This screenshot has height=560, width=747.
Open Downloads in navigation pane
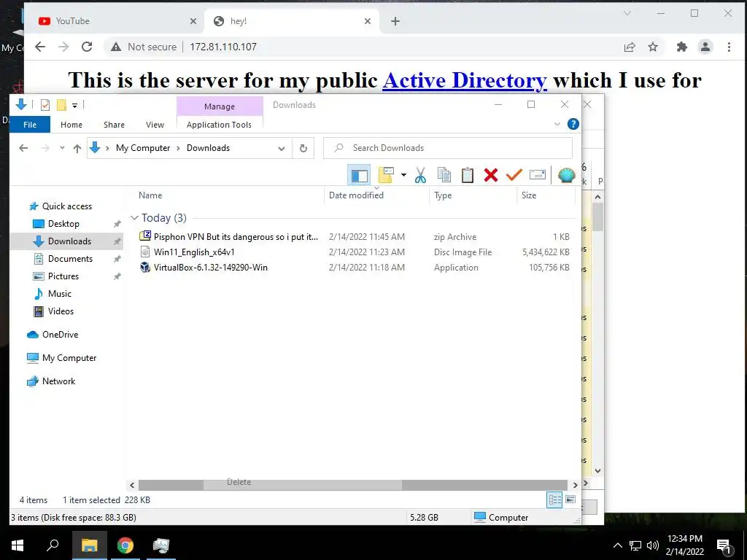pos(69,241)
